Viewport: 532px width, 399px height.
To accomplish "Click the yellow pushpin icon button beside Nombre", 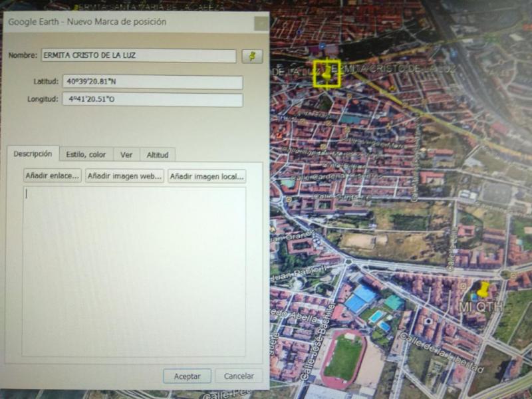I will click(x=251, y=56).
